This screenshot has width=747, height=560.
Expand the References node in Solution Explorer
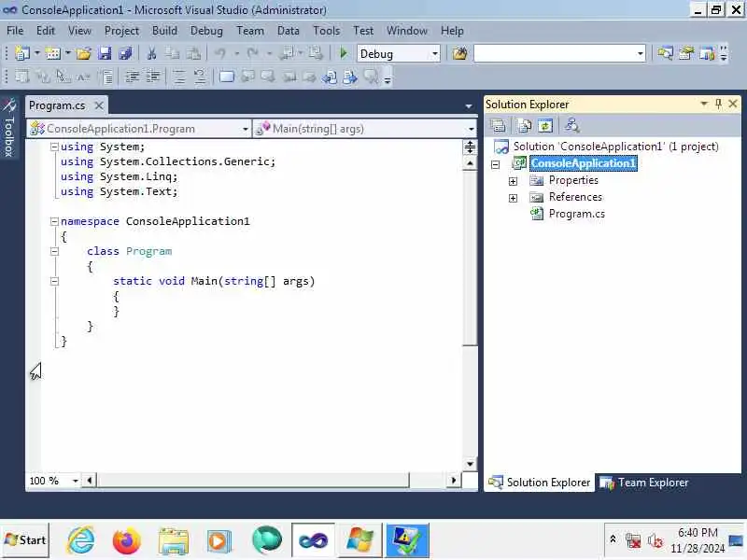(x=513, y=198)
